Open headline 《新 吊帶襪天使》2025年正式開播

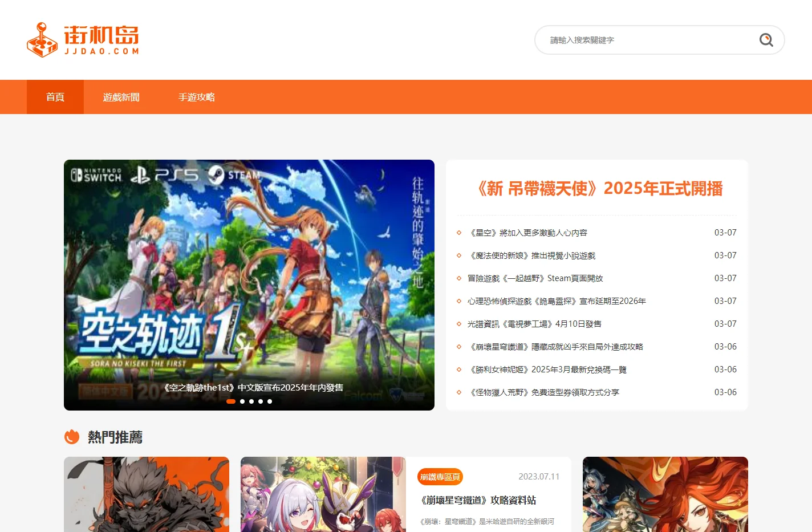click(597, 188)
